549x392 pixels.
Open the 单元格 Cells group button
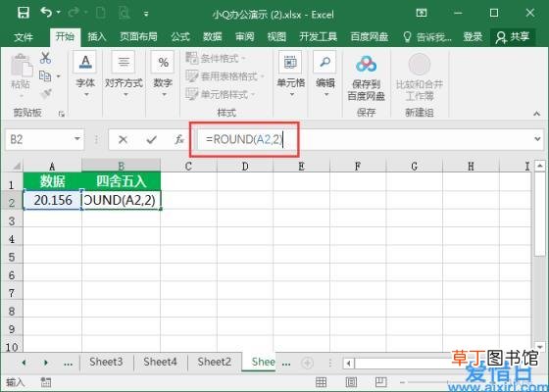(x=290, y=74)
